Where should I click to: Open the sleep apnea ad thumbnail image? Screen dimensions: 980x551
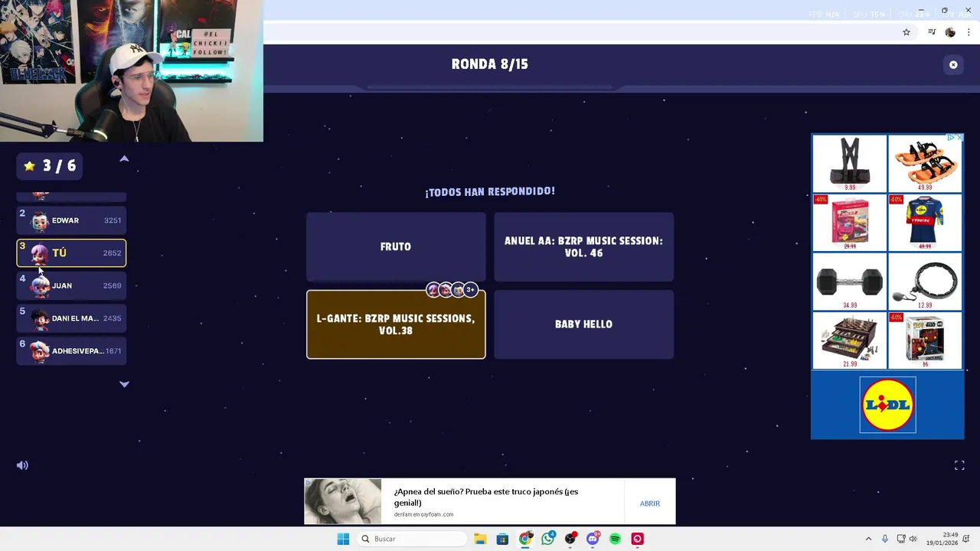343,501
